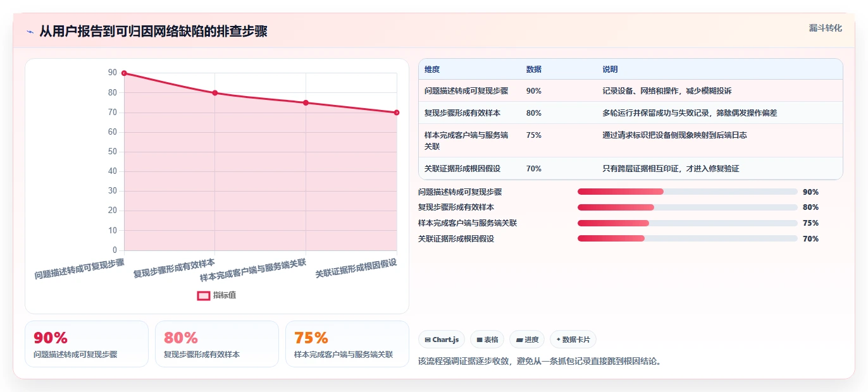This screenshot has height=392, width=868.
Task: Click the 维度 column header in the table
Action: 432,70
